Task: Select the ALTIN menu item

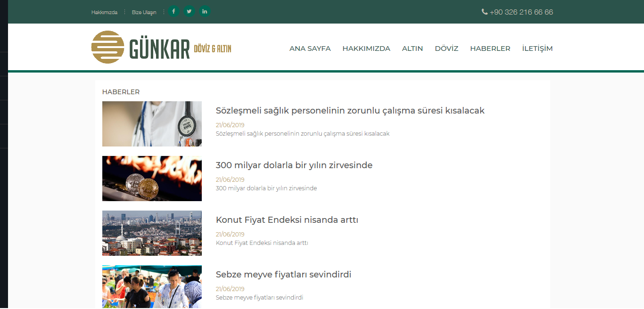Action: click(412, 49)
